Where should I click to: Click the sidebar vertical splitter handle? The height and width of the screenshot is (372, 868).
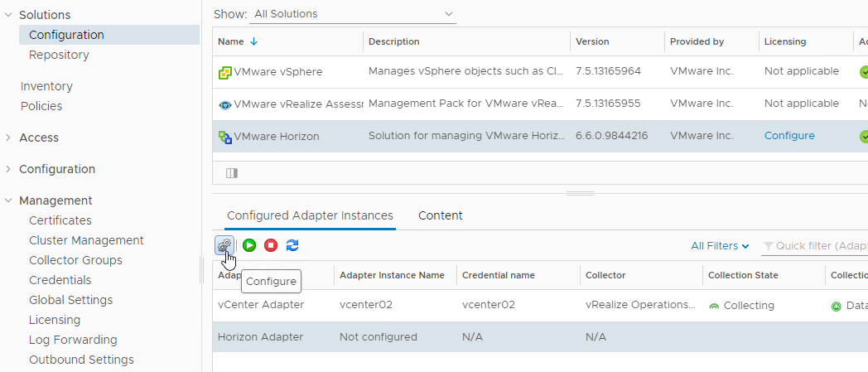201,272
